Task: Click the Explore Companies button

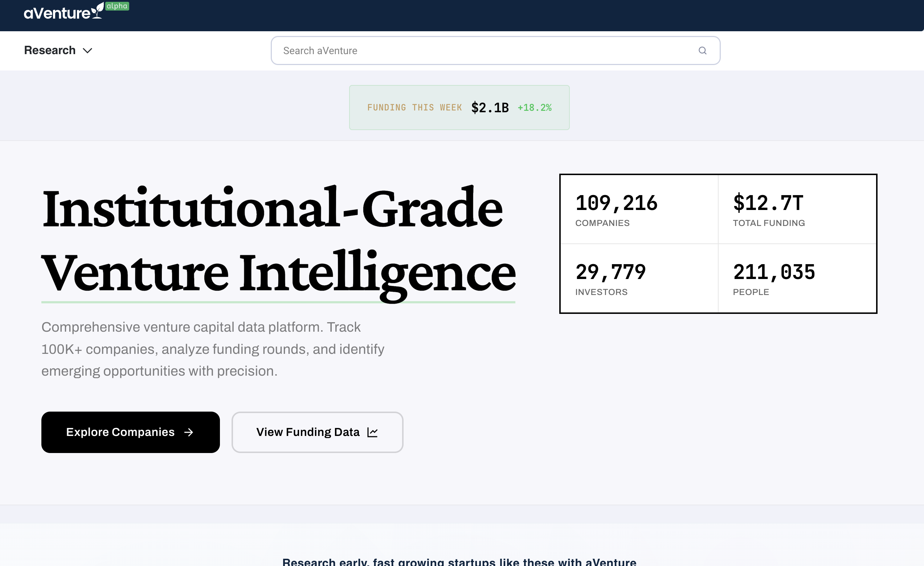Action: 130,432
